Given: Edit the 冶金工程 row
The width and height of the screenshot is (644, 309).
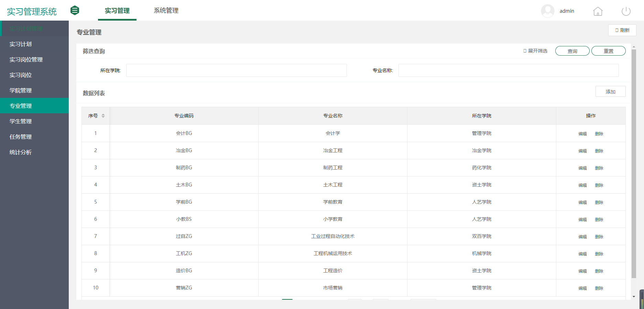Looking at the screenshot, I should click(582, 151).
